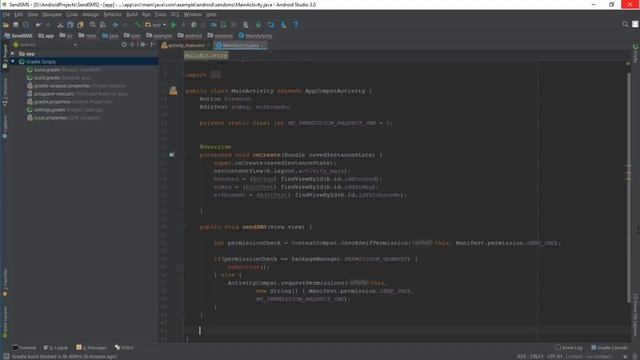Click the MainActivity class gutter icon
The width and height of the screenshot is (640, 360).
[173, 91]
